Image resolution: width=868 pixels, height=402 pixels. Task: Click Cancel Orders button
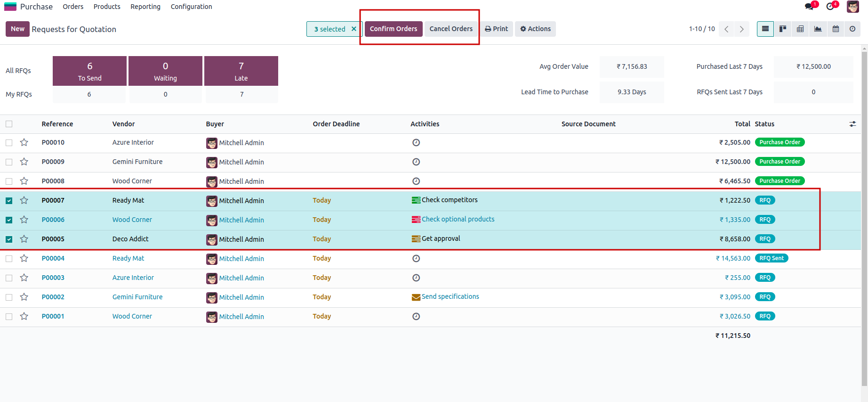tap(451, 29)
